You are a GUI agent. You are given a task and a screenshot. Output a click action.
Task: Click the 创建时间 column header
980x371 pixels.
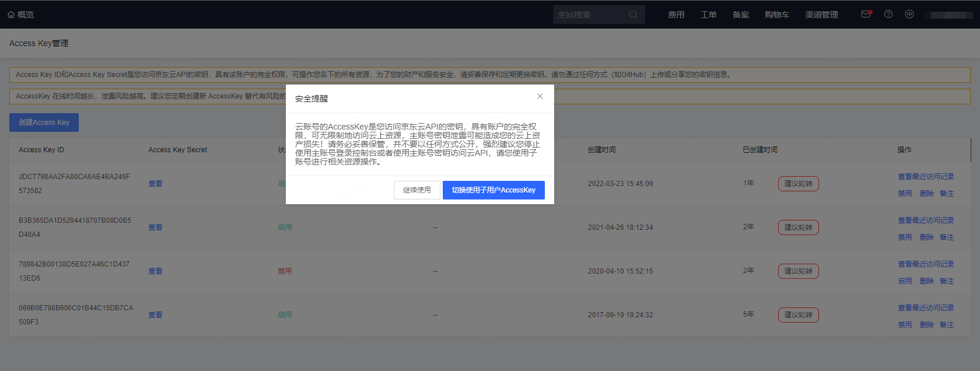click(602, 150)
